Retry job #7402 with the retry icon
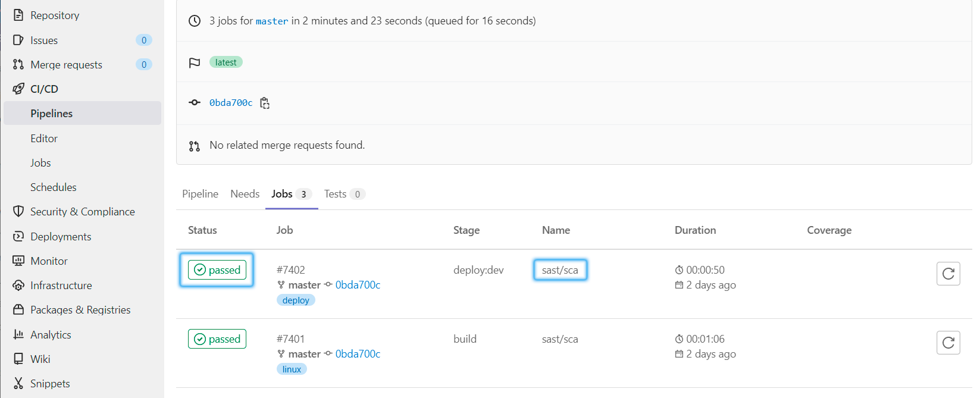Image resolution: width=980 pixels, height=398 pixels. click(x=948, y=274)
